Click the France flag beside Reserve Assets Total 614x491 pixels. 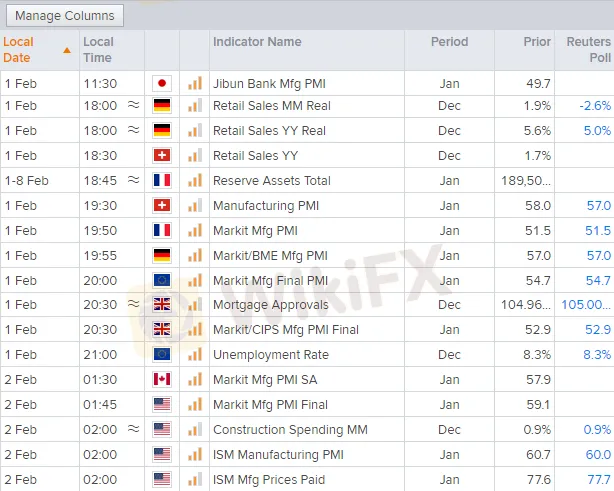[161, 181]
